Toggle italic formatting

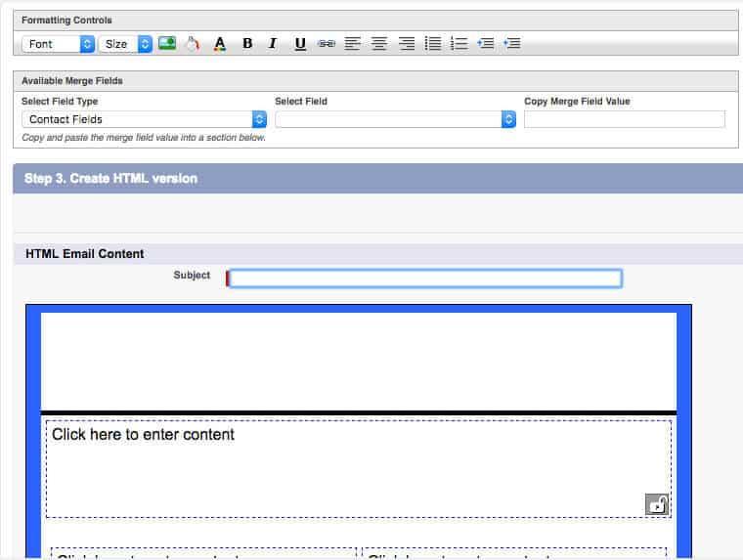click(273, 43)
